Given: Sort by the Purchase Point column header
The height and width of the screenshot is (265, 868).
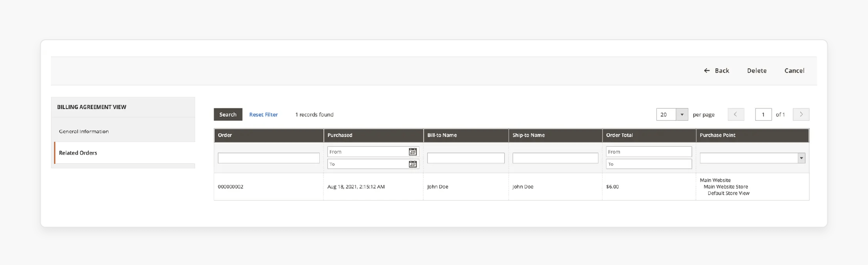Looking at the screenshot, I should 752,135.
